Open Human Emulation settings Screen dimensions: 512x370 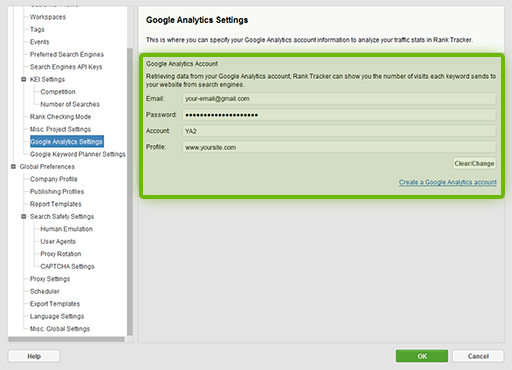66,229
